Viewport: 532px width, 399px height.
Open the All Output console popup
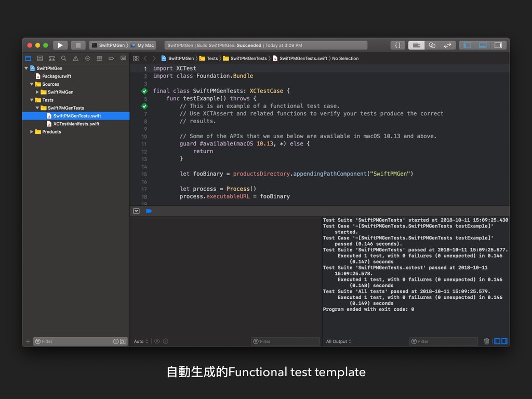pyautogui.click(x=339, y=341)
